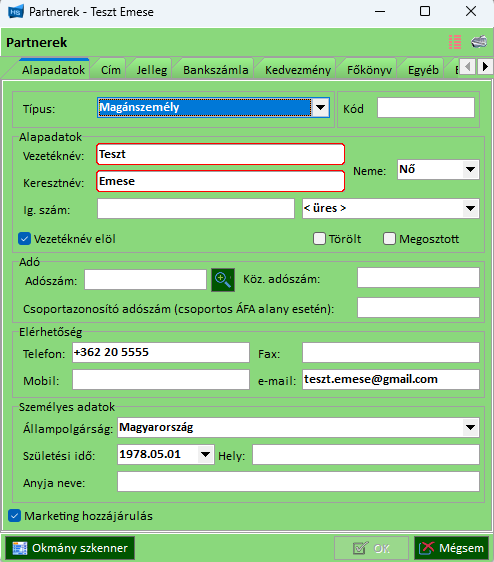
Task: Expand the Állampolgárság dropdown
Action: pyautogui.click(x=470, y=427)
